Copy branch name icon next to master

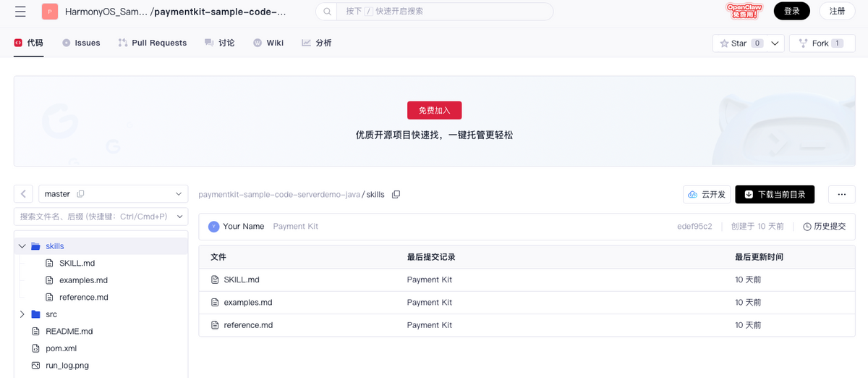tap(80, 194)
